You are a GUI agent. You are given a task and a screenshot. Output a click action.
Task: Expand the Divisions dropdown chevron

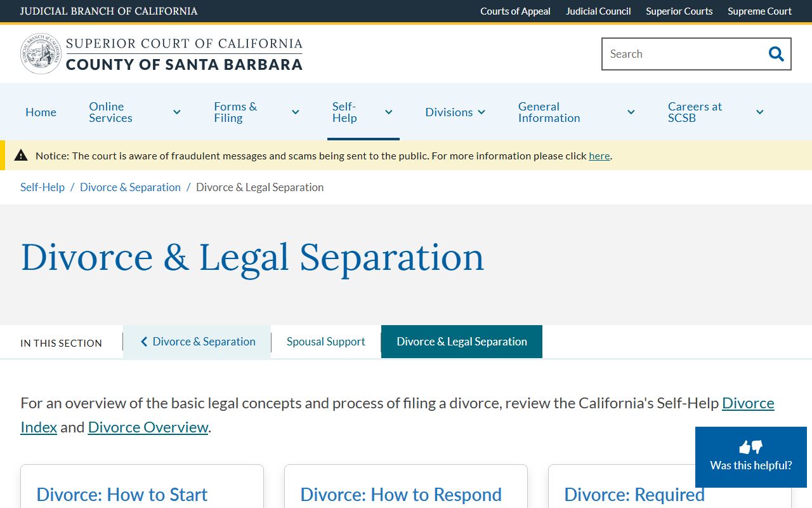(x=481, y=112)
